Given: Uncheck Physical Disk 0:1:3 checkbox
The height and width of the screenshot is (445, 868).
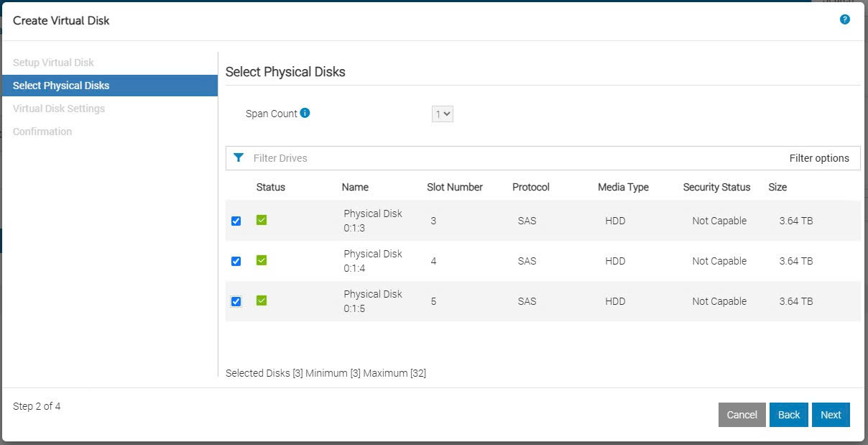Looking at the screenshot, I should [x=236, y=221].
